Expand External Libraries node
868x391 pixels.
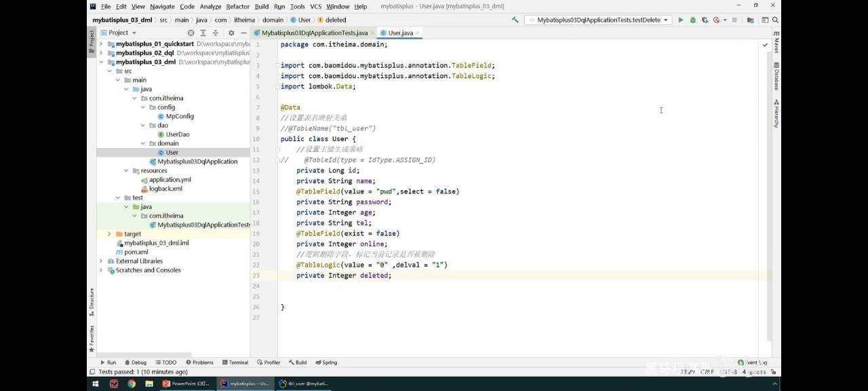click(x=101, y=261)
